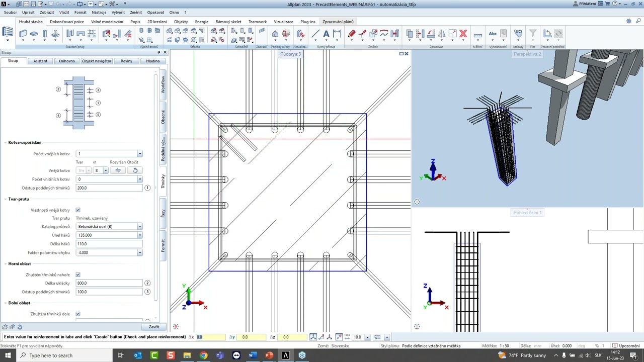The image size is (644, 362).
Task: Open Google Chrome from the taskbar
Action: click(203, 355)
